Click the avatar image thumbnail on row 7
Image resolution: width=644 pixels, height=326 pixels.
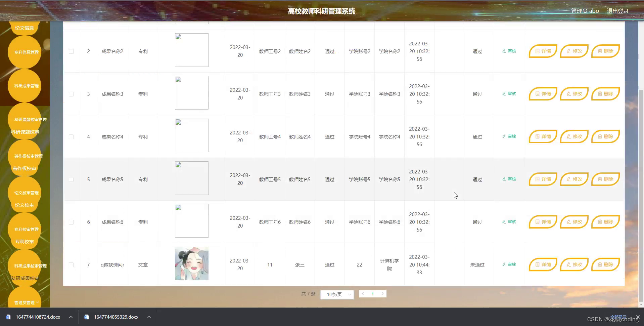191,263
